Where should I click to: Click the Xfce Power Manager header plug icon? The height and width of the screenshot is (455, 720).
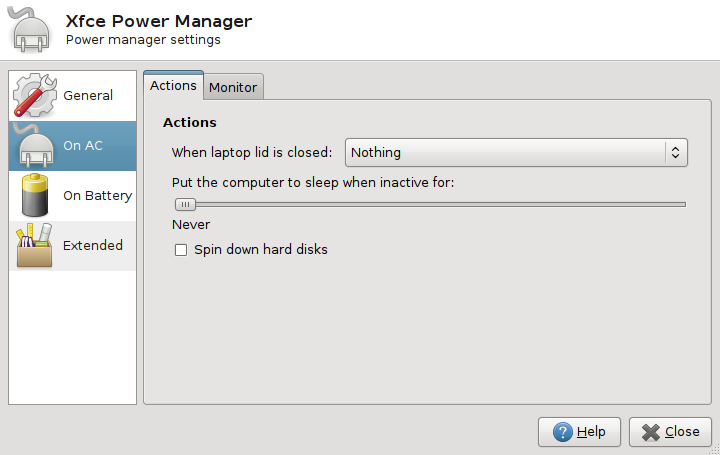tap(32, 30)
